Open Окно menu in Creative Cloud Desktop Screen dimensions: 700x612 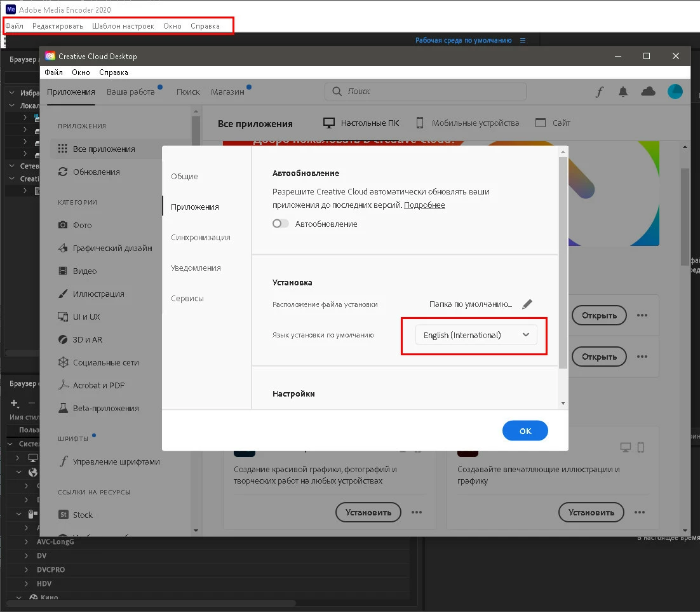point(81,72)
